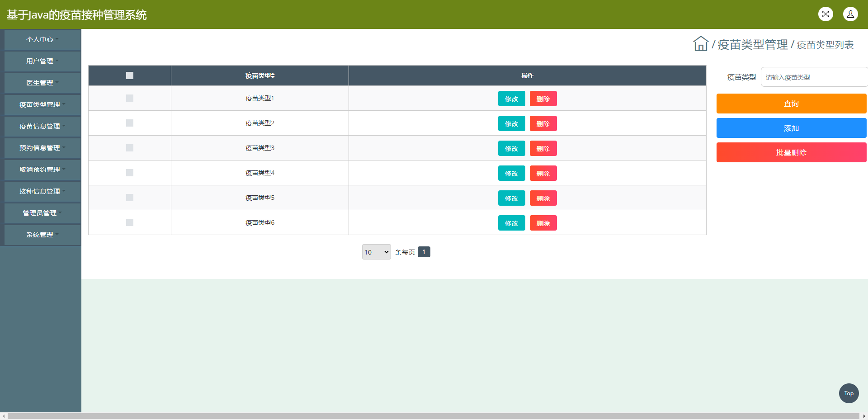Click the scrollbar left arrow

(x=4, y=416)
